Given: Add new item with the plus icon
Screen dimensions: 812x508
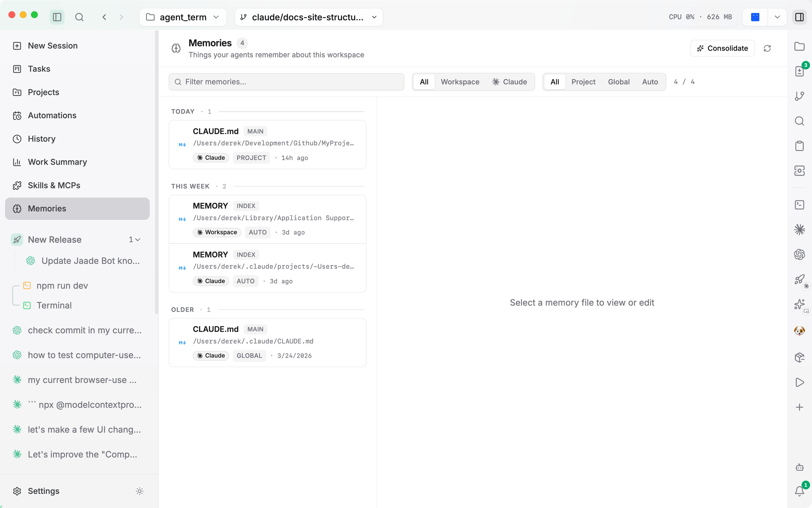Looking at the screenshot, I should [x=799, y=407].
